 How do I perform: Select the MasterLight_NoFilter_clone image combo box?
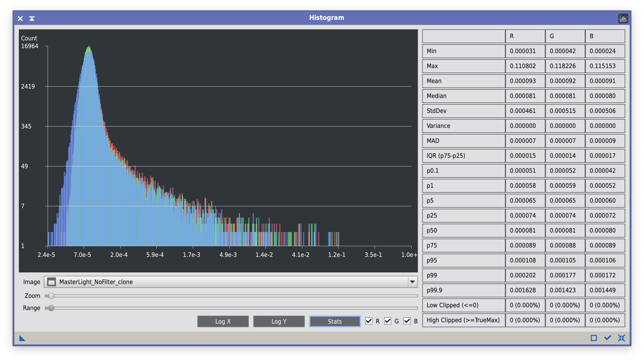[x=231, y=282]
